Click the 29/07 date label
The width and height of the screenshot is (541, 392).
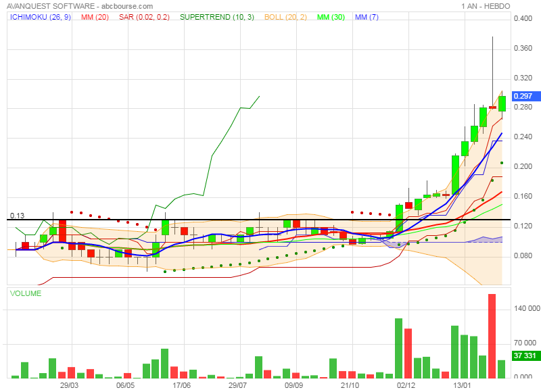pos(237,385)
